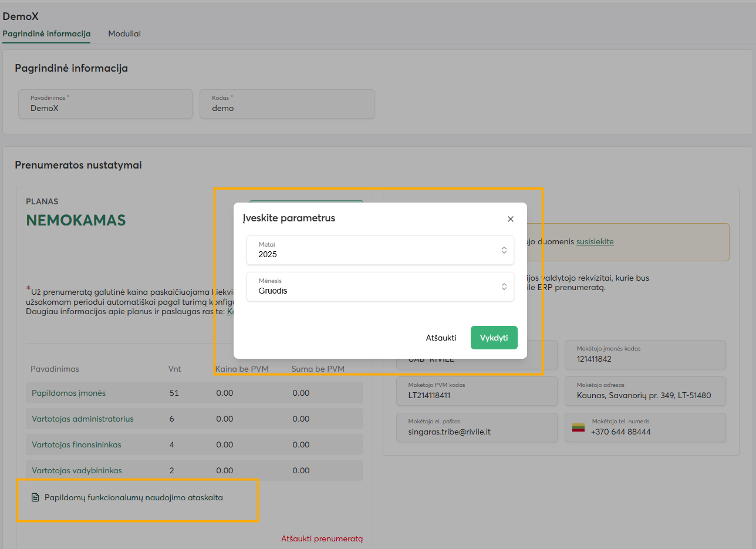Click Atšaukti in the parameters dialog

pos(441,338)
